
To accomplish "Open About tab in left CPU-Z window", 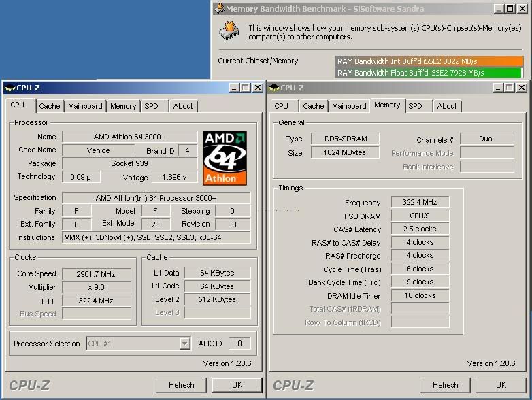I will point(183,106).
